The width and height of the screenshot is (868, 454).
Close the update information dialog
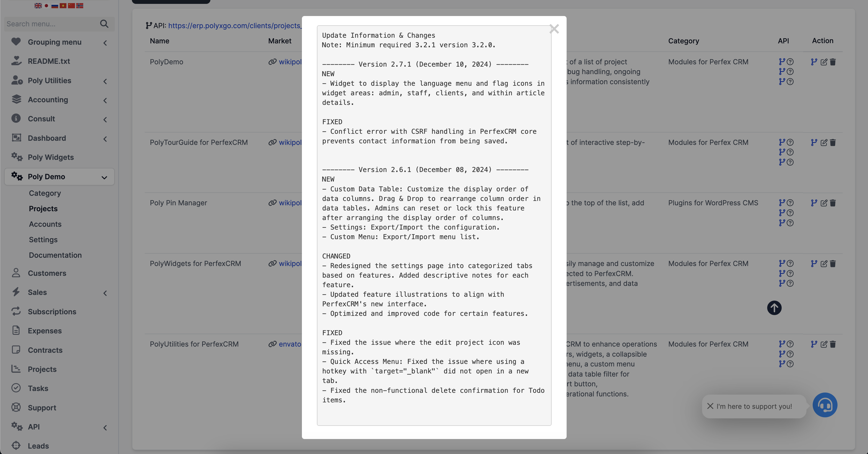(x=554, y=29)
